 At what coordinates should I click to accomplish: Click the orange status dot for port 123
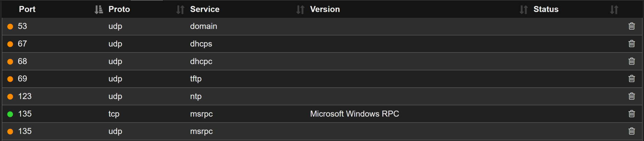[10, 97]
